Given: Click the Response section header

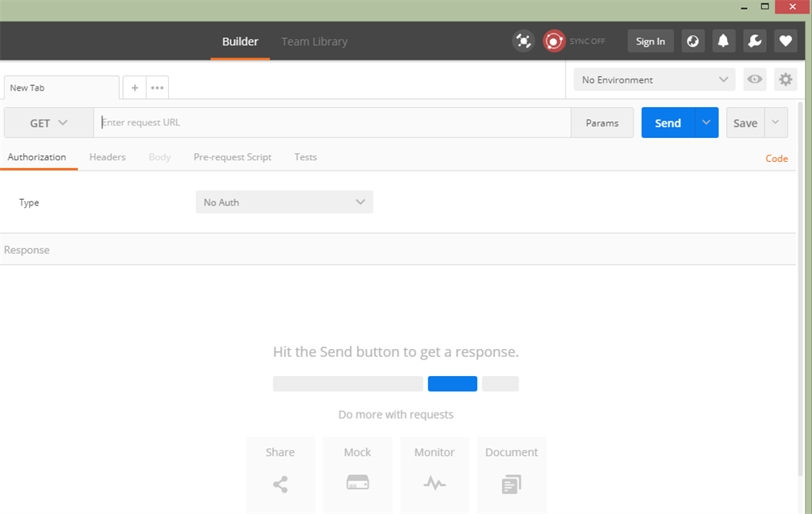Looking at the screenshot, I should [x=398, y=250].
